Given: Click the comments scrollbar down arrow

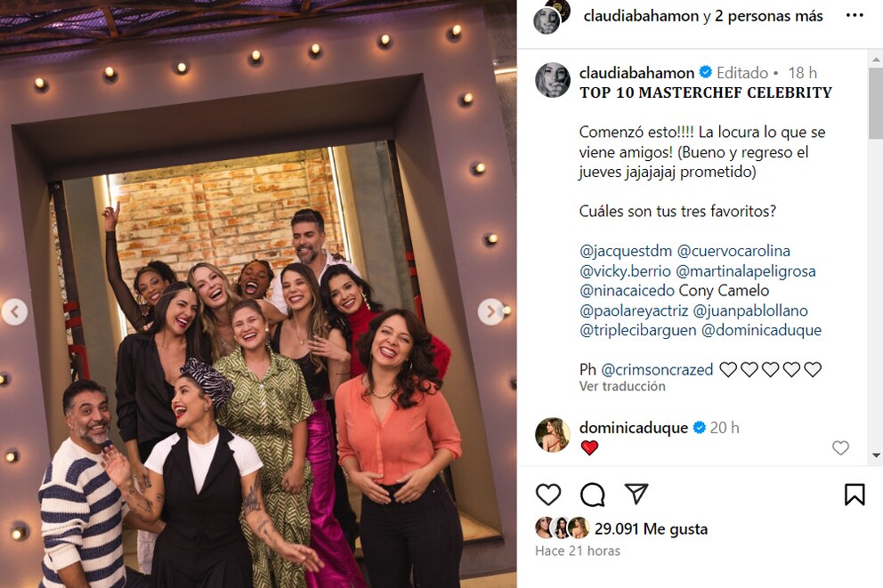Looking at the screenshot, I should click(x=876, y=455).
